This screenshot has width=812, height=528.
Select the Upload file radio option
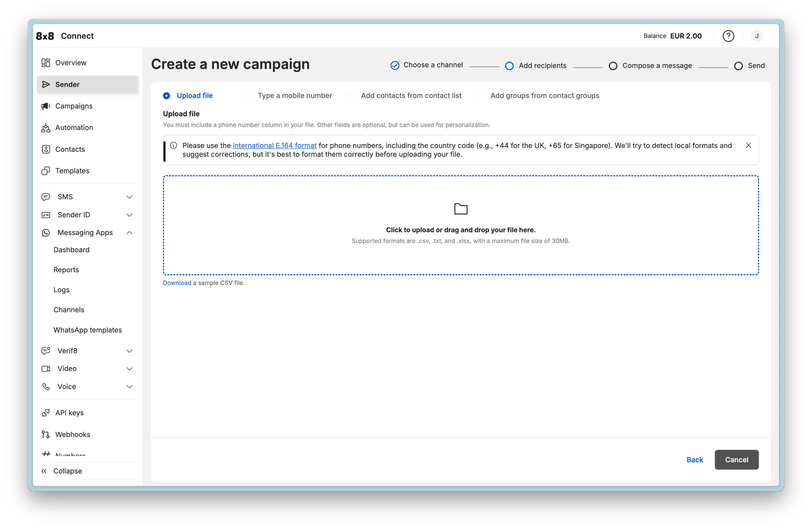tap(166, 96)
